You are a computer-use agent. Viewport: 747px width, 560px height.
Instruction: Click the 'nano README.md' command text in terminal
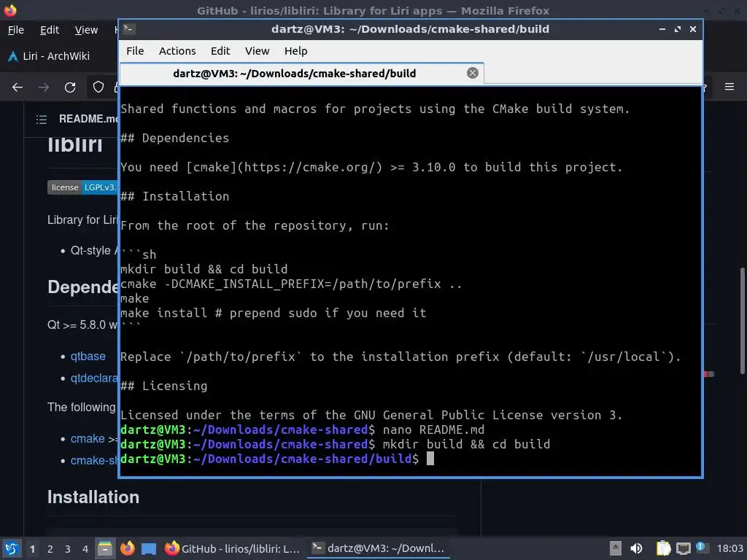pos(433,429)
